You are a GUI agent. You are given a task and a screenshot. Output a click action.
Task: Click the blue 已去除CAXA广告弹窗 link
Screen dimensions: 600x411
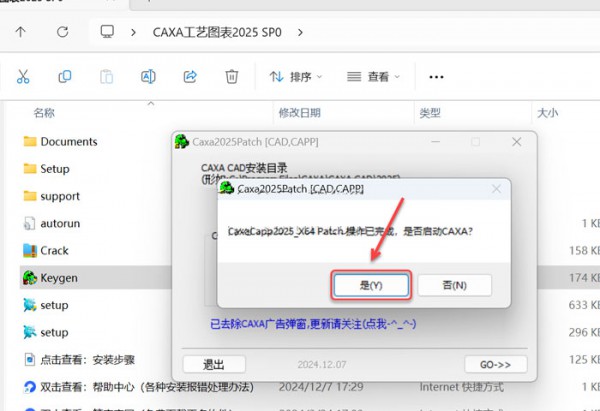click(x=313, y=324)
